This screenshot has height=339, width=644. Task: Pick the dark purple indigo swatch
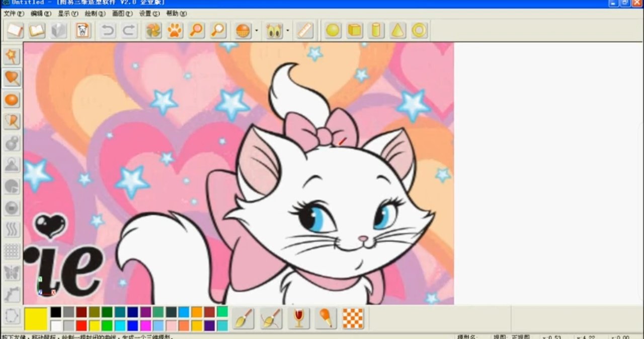[x=210, y=326]
